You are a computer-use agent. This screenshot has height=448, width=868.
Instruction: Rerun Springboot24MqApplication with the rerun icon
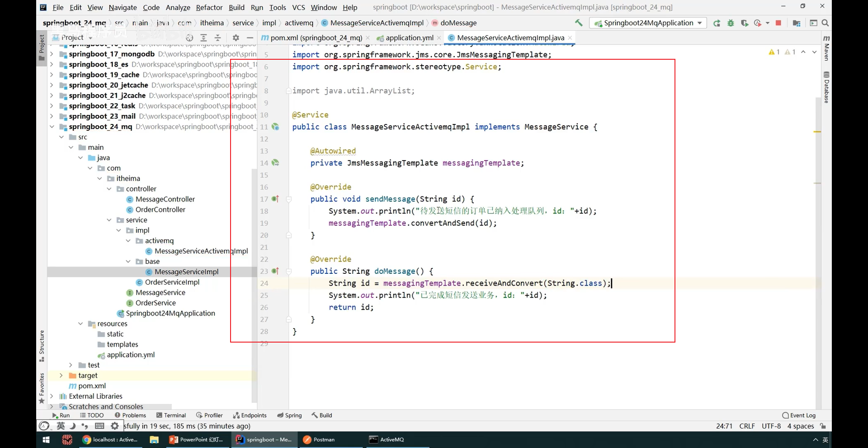point(717,23)
